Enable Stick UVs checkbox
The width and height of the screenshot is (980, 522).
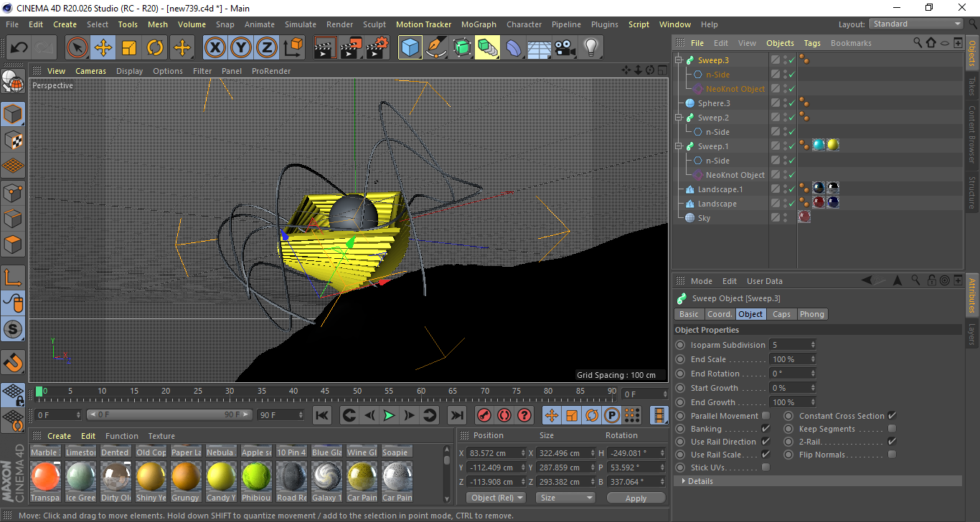(765, 468)
